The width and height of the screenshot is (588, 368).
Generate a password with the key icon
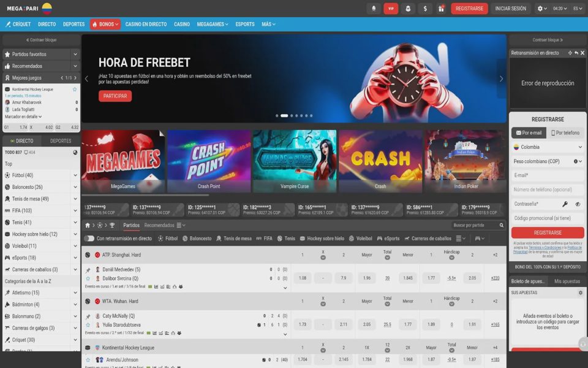(x=565, y=204)
